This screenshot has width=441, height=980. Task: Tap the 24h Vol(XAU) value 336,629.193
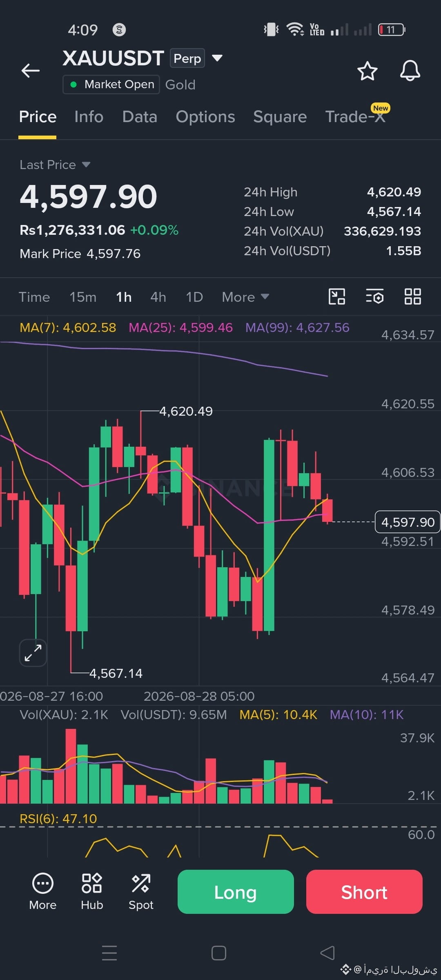[382, 231]
